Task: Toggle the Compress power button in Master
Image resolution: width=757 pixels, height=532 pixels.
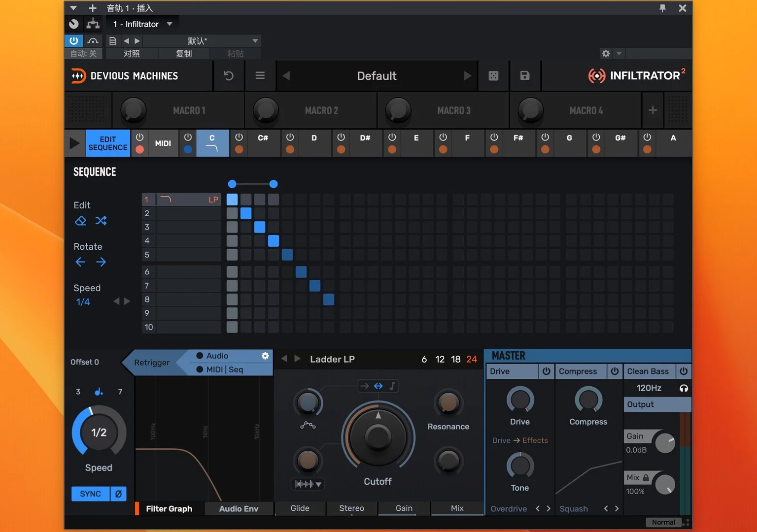Action: click(x=615, y=371)
